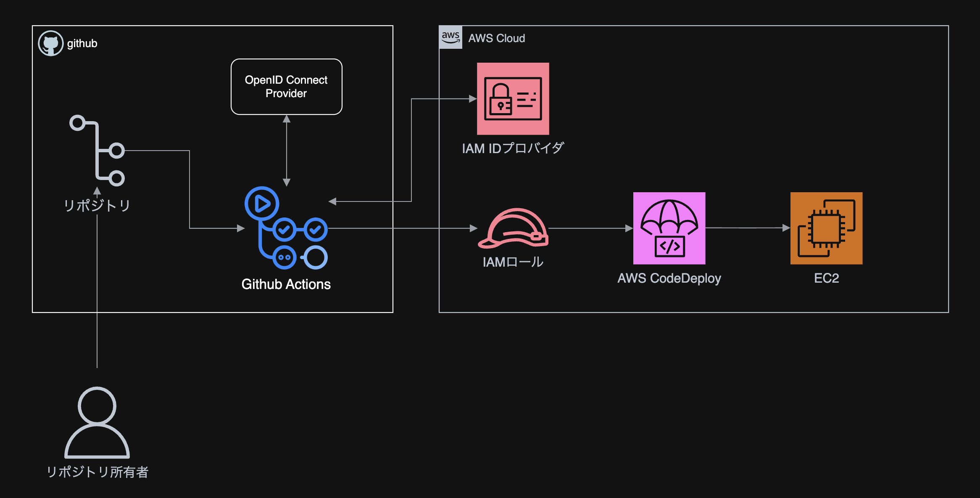Viewport: 980px width, 498px height.
Task: Click the repository owner user icon
Action: 97,422
